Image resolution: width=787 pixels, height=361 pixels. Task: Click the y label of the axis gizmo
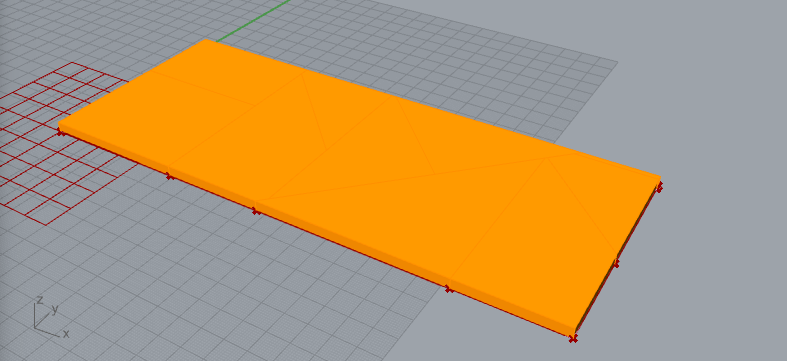[55, 309]
